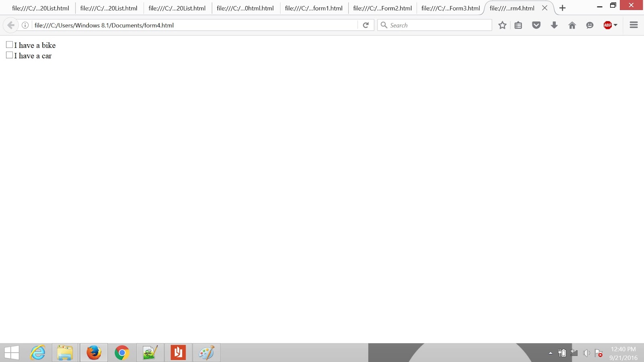Click the Firefox back arrow button

pos(10,25)
